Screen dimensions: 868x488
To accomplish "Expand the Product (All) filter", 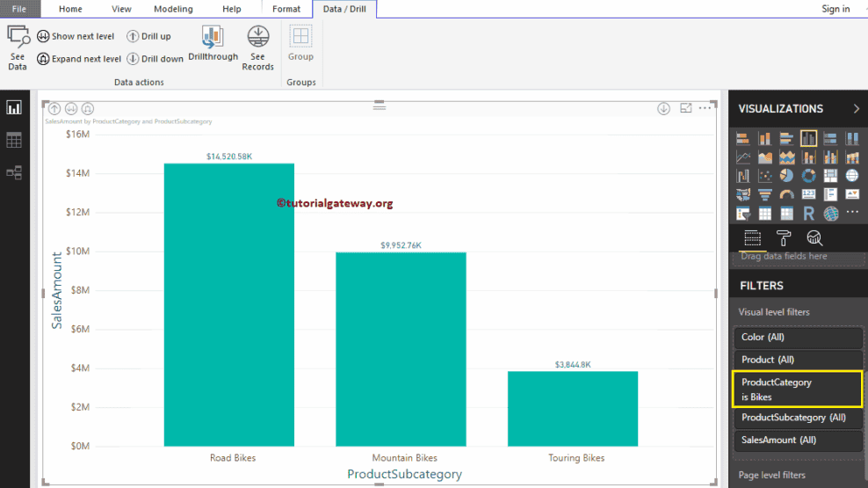I will [x=799, y=360].
